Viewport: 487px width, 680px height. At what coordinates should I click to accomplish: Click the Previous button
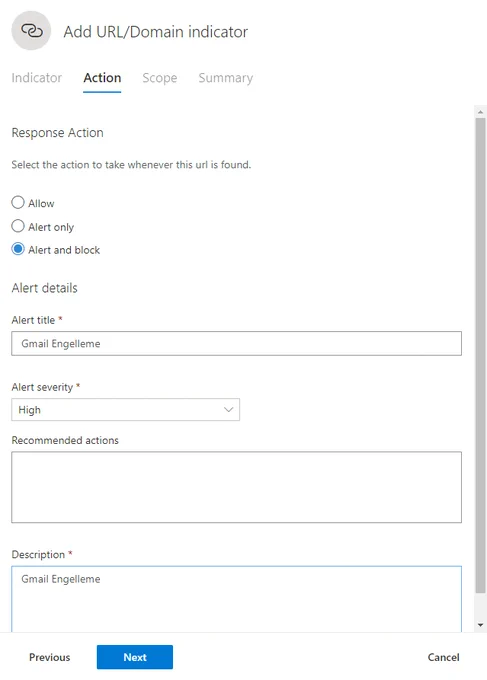[49, 657]
